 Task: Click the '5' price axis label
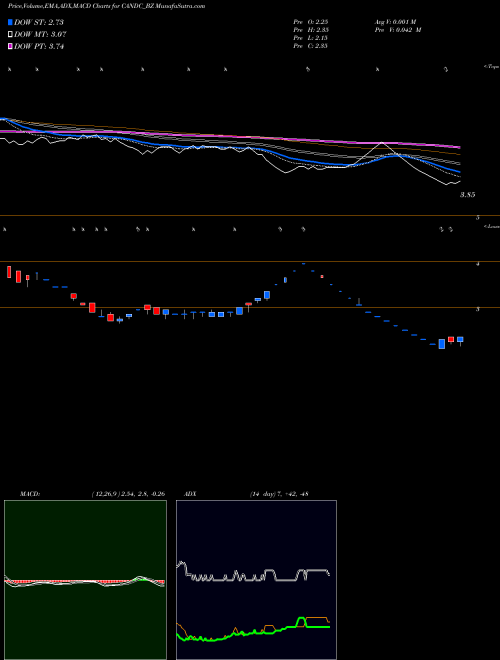point(478,218)
